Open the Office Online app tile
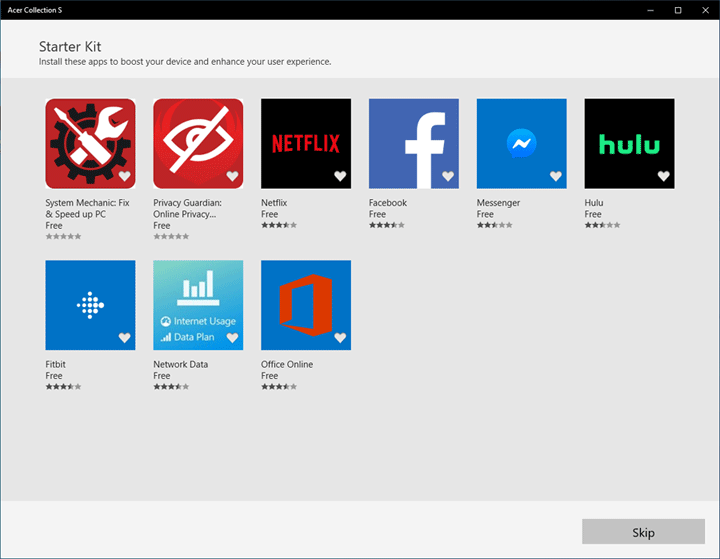Image resolution: width=720 pixels, height=559 pixels. point(306,305)
